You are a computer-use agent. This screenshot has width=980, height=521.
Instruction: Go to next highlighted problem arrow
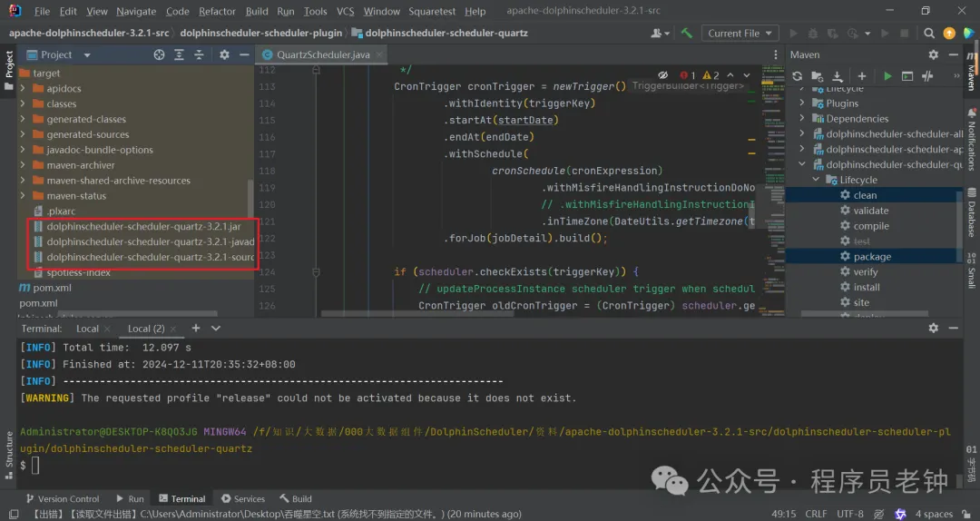746,75
